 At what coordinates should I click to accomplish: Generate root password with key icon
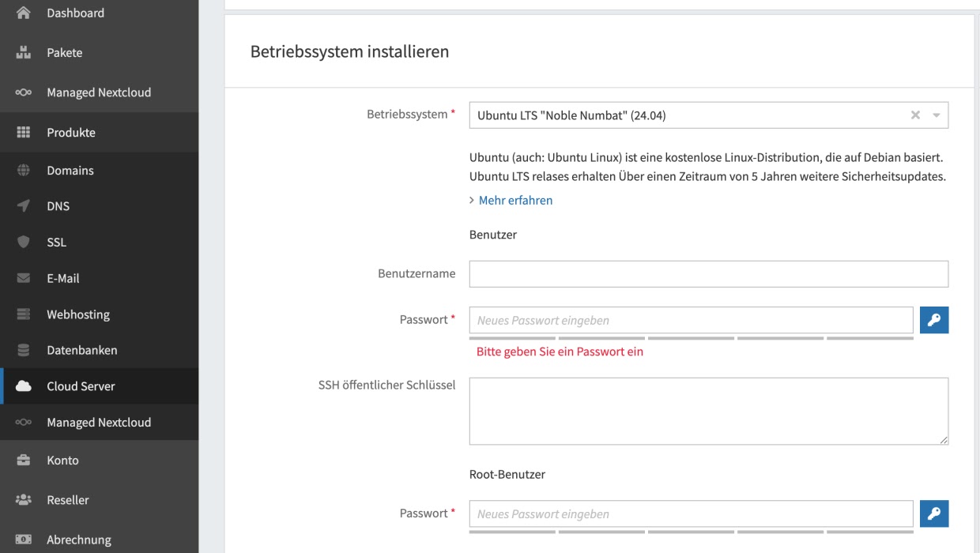[934, 513]
